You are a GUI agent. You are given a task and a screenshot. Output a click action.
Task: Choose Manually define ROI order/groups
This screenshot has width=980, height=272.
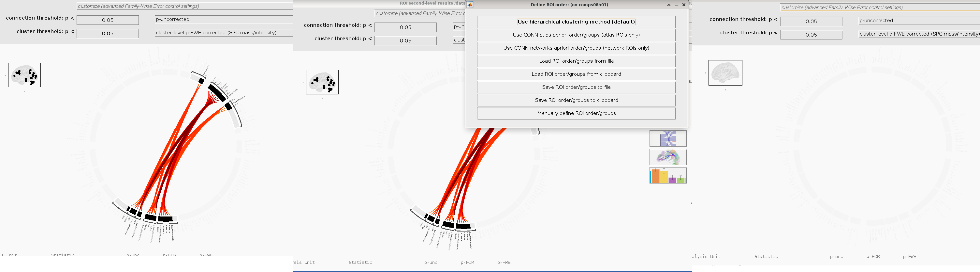click(x=576, y=114)
